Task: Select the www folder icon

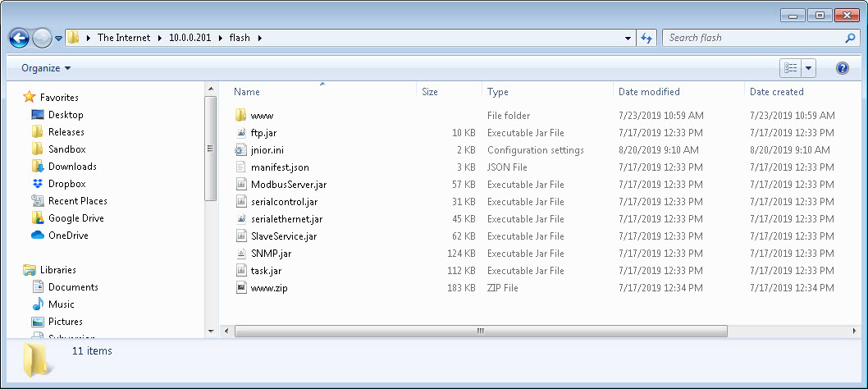Action: pyautogui.click(x=240, y=115)
